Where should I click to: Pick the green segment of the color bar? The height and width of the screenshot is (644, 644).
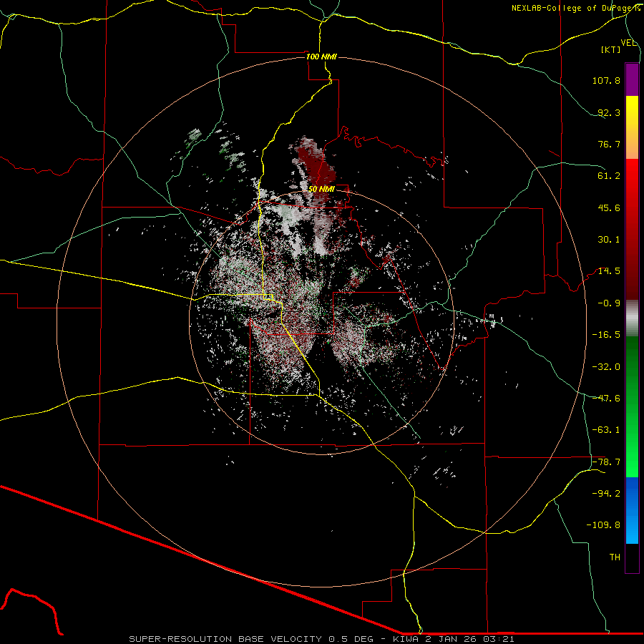click(x=632, y=406)
